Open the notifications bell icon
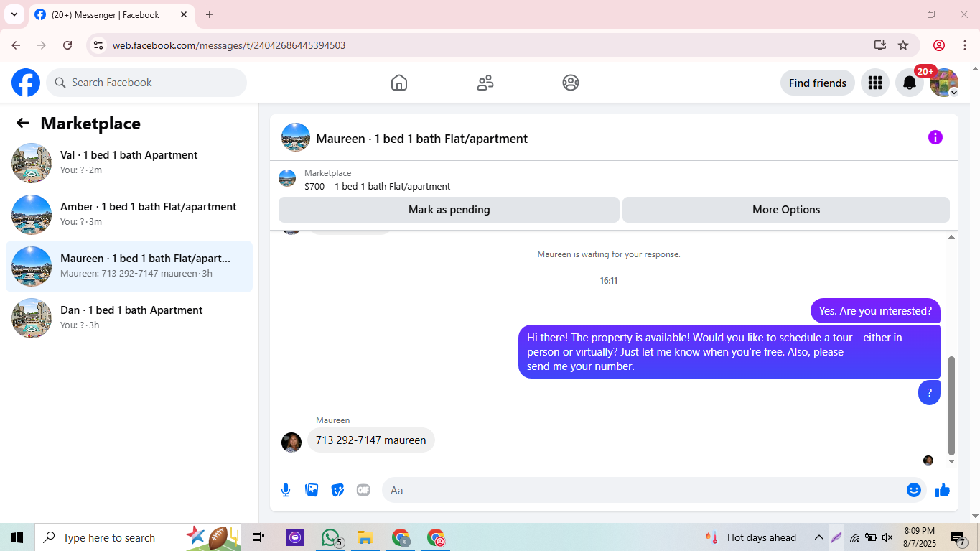Viewport: 980px width, 551px height. click(909, 83)
